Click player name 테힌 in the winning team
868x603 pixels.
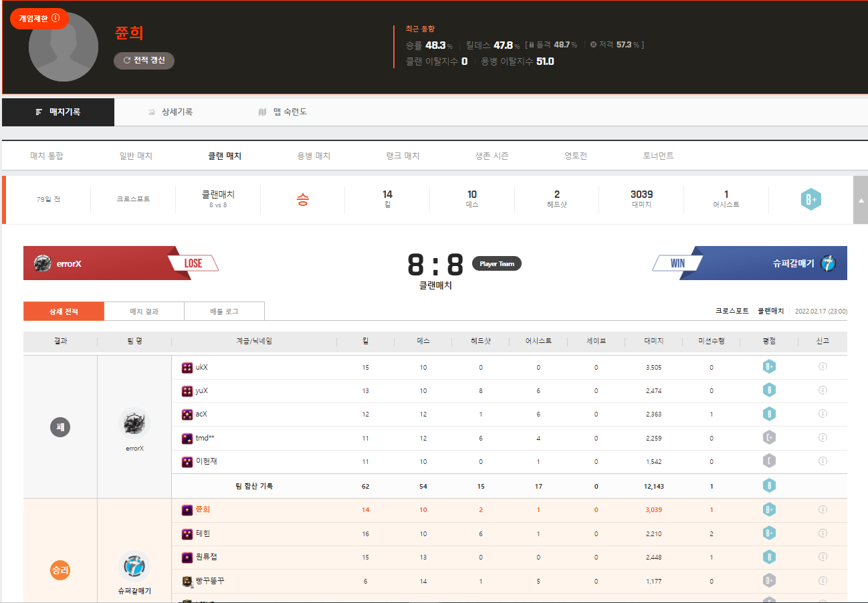(203, 533)
